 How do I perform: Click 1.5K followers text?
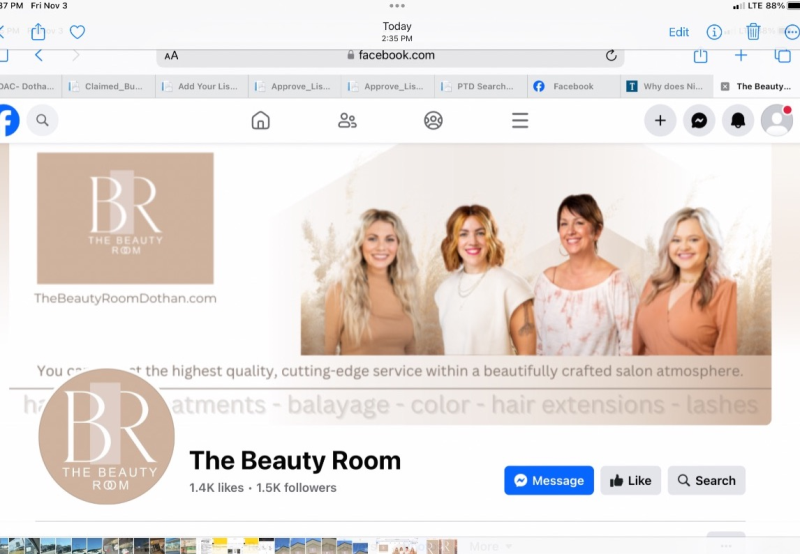[x=296, y=488]
